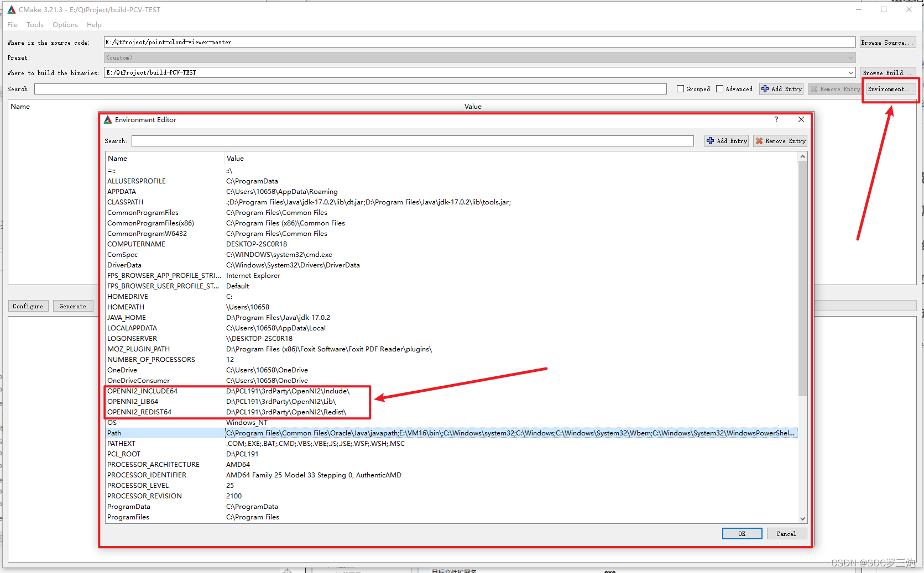Select the LOGONSERVER row
The height and width of the screenshot is (573, 924).
click(451, 339)
